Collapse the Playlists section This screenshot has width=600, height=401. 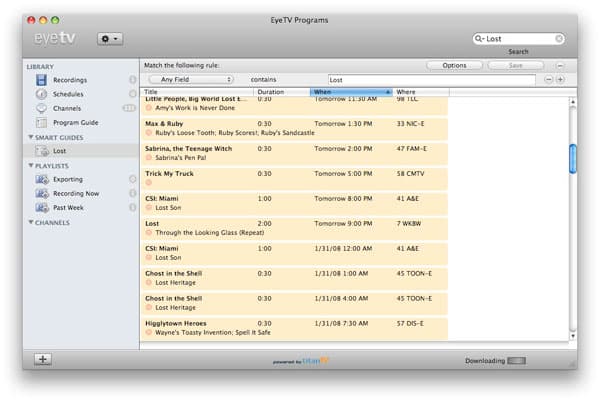[31, 165]
